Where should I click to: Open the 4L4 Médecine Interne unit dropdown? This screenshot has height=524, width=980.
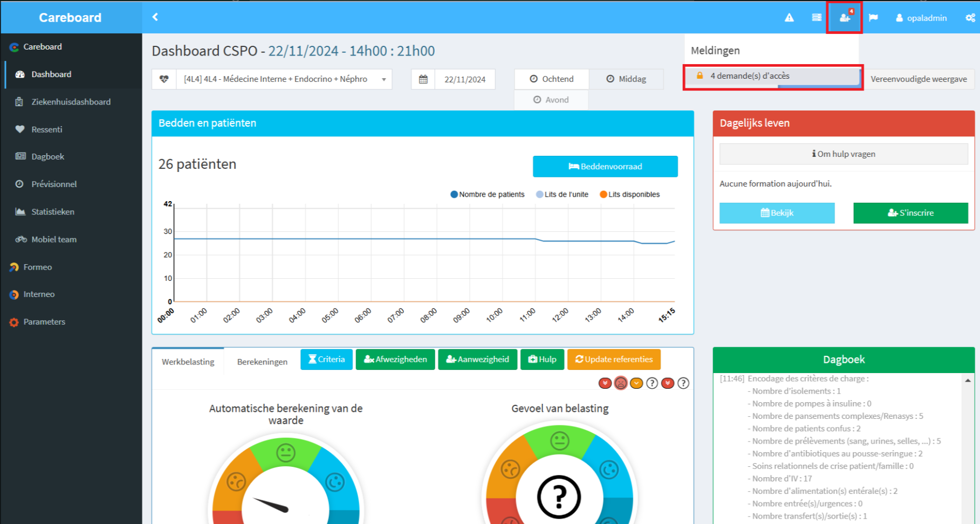(x=284, y=79)
